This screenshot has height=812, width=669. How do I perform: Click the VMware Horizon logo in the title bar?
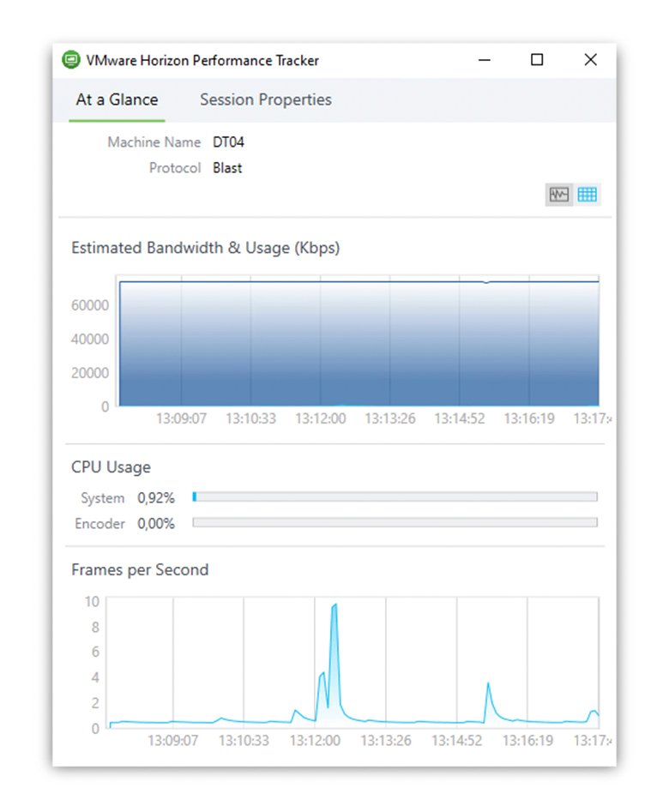69,59
